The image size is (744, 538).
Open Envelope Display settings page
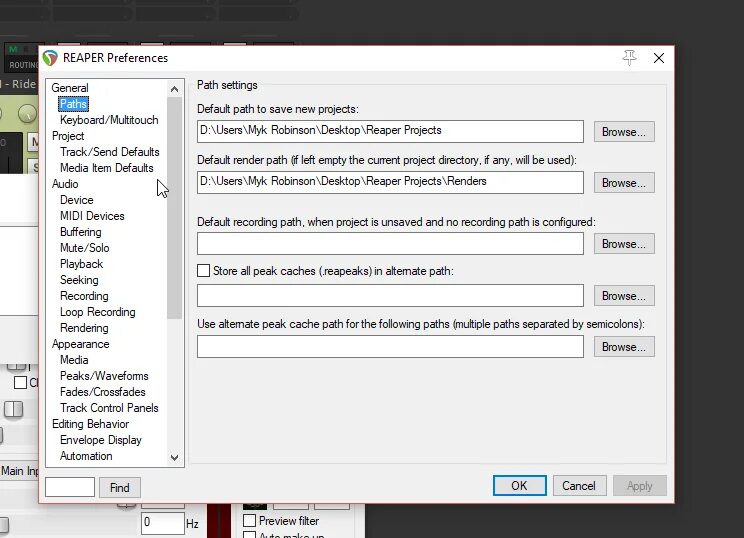tap(101, 440)
